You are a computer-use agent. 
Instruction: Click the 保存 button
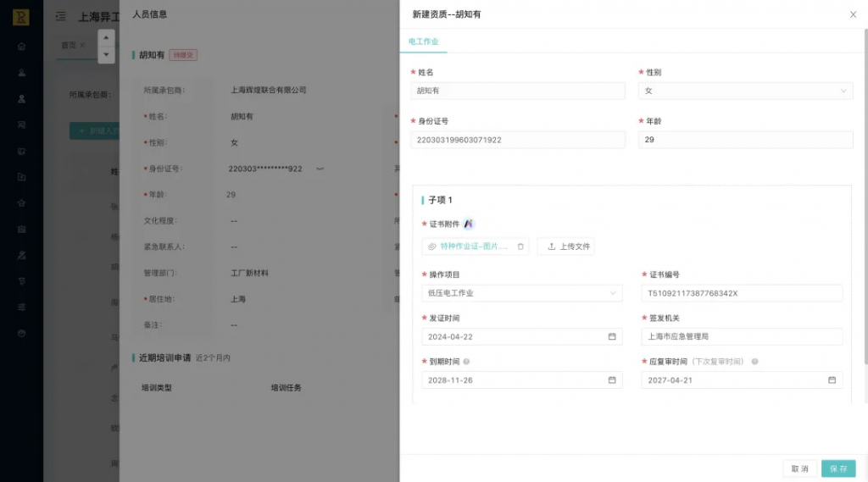pos(838,468)
